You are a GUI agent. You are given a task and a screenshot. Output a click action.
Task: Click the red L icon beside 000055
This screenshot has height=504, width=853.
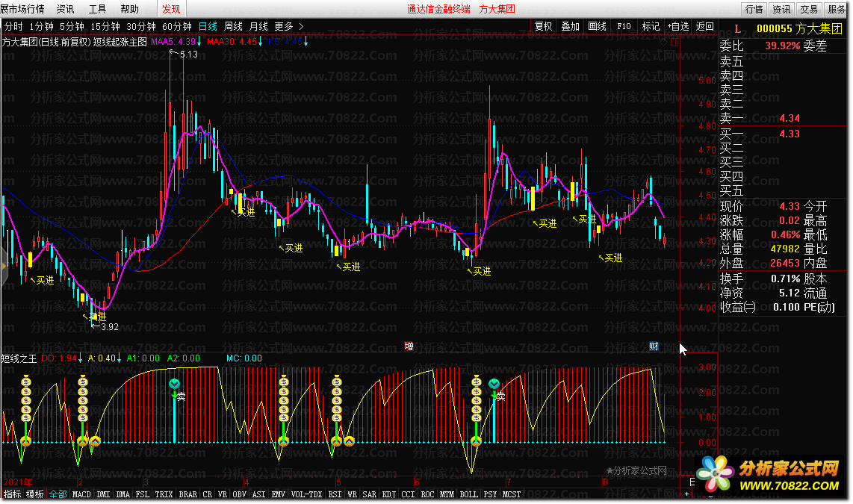(x=738, y=29)
